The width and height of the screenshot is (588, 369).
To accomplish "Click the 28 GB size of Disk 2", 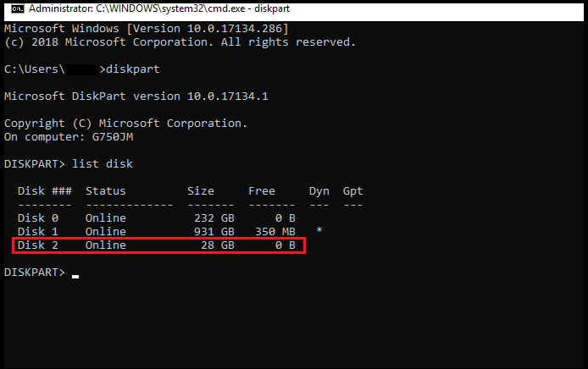I will click(x=217, y=245).
